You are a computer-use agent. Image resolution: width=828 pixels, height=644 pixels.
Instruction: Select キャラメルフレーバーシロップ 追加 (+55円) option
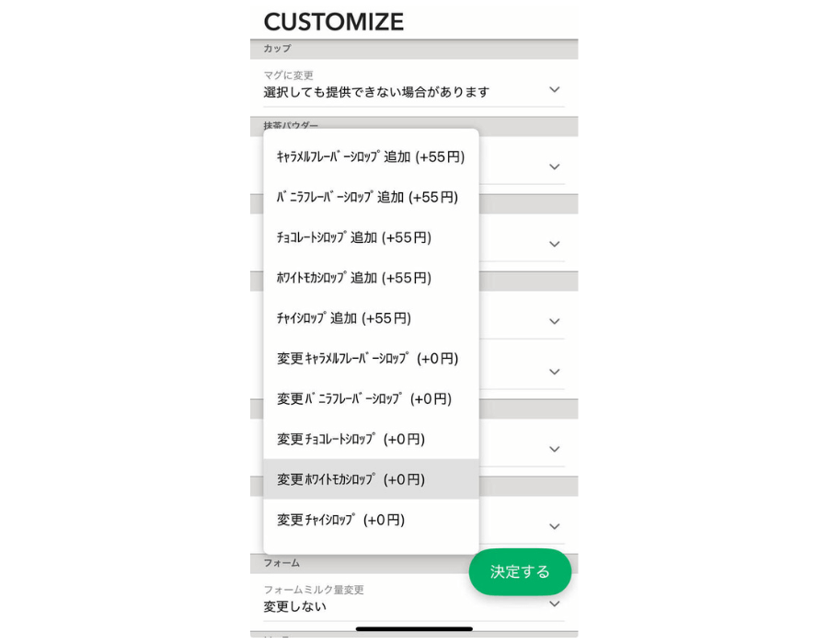(371, 157)
